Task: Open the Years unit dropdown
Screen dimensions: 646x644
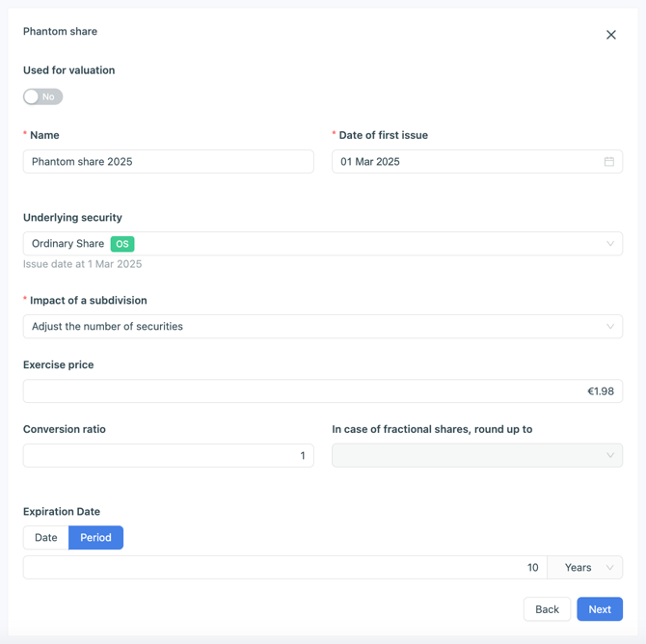Action: [x=584, y=568]
